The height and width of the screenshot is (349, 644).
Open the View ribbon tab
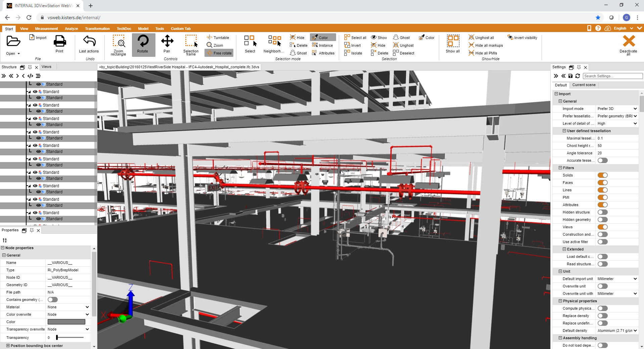(x=24, y=29)
